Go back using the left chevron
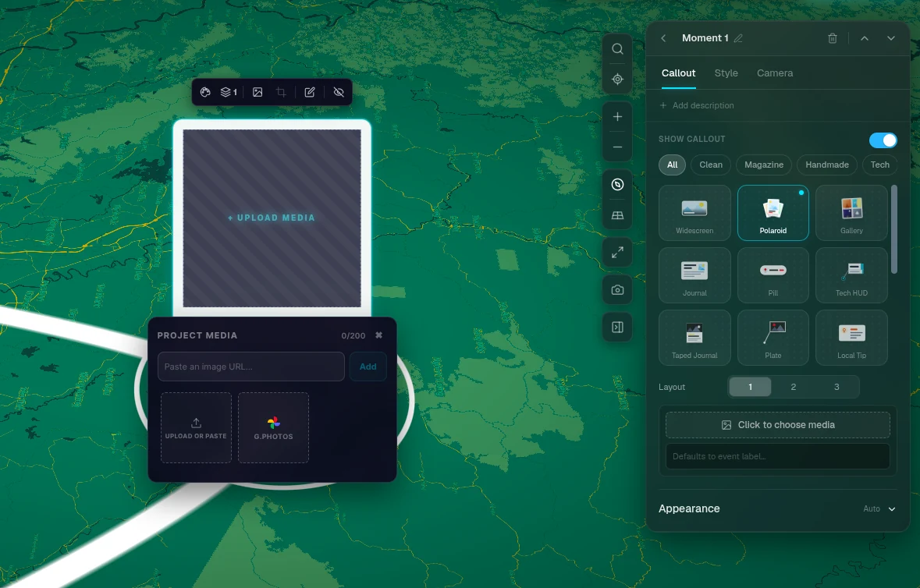 pyautogui.click(x=663, y=38)
